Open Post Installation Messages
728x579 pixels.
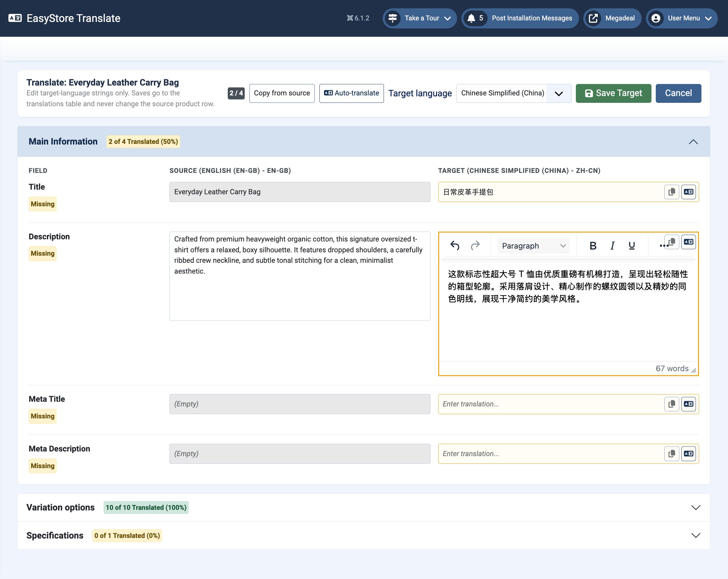pos(520,18)
